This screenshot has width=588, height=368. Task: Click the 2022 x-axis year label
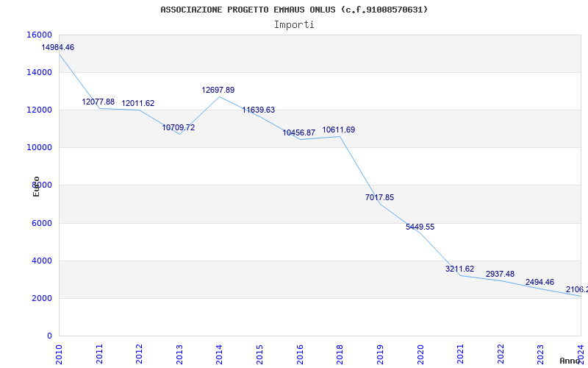[501, 354]
